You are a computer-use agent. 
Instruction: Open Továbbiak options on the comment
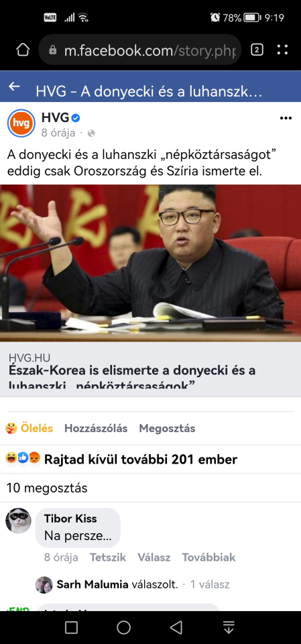208,557
